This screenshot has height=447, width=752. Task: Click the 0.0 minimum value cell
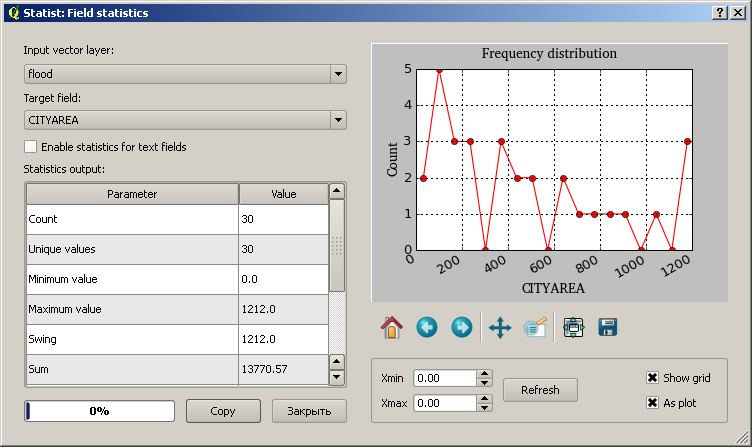point(283,279)
